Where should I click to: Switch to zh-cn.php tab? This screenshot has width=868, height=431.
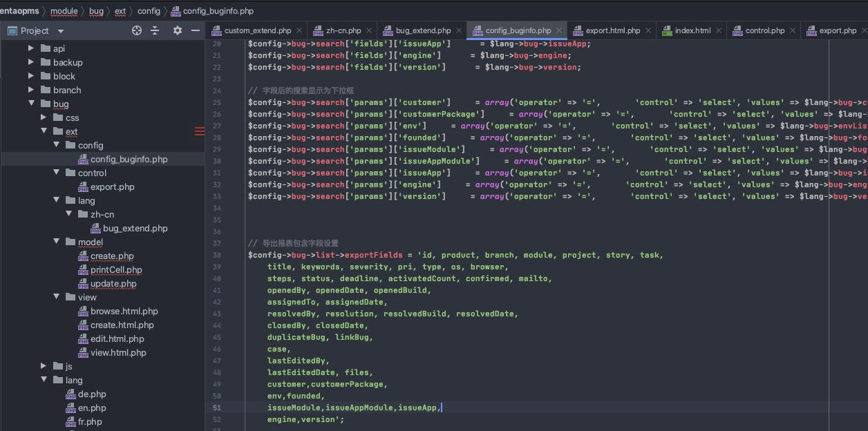click(x=343, y=30)
